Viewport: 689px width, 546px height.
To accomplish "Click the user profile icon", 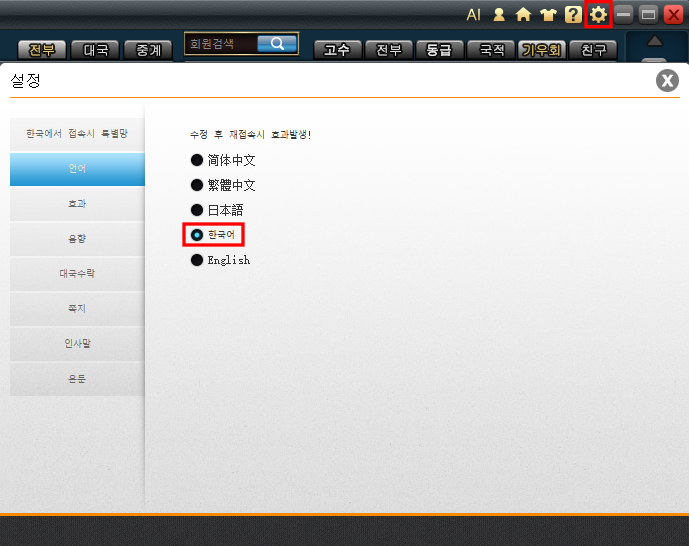I will [499, 15].
